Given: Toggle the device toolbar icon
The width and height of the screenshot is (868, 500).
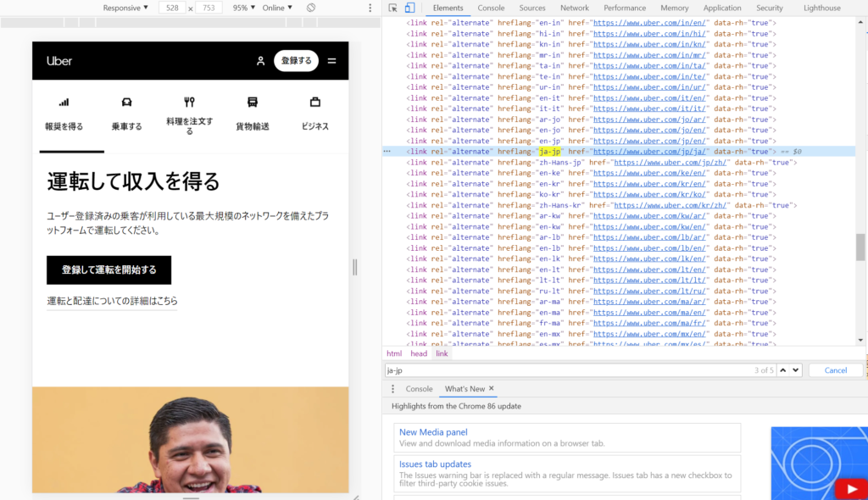Looking at the screenshot, I should pyautogui.click(x=412, y=8).
